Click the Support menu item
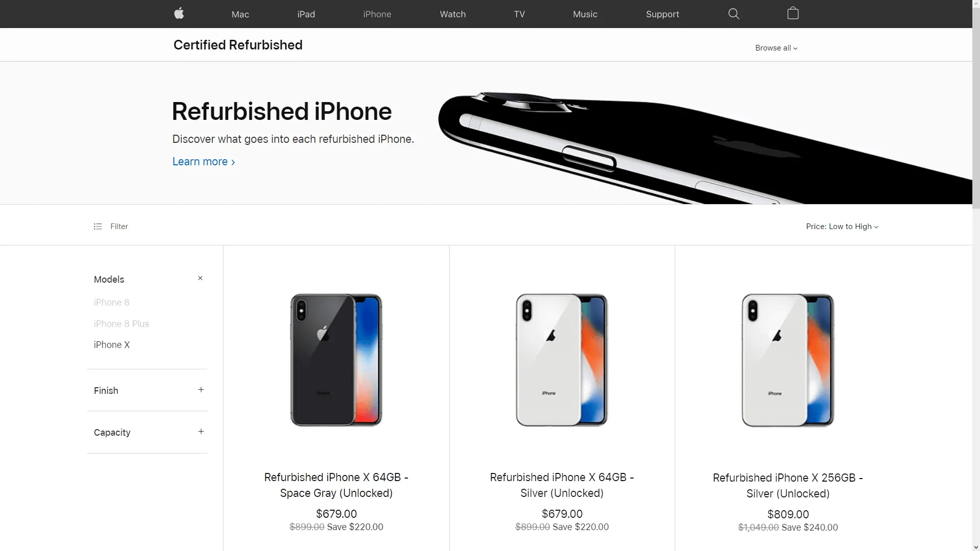The width and height of the screenshot is (980, 551). coord(663,13)
